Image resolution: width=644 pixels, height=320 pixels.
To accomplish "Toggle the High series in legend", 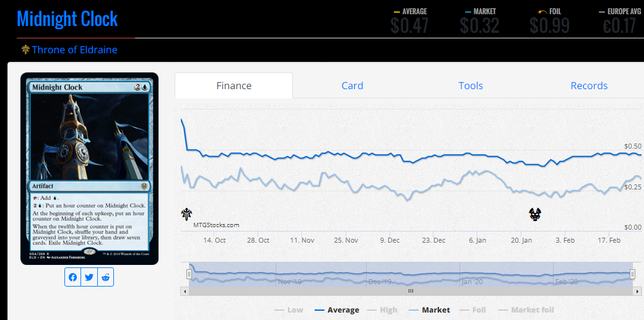I will click(383, 310).
